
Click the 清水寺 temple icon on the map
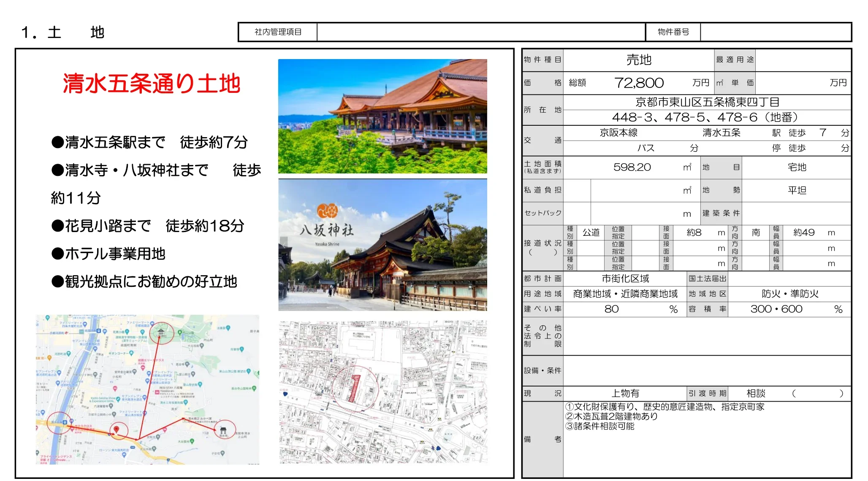[x=223, y=431]
